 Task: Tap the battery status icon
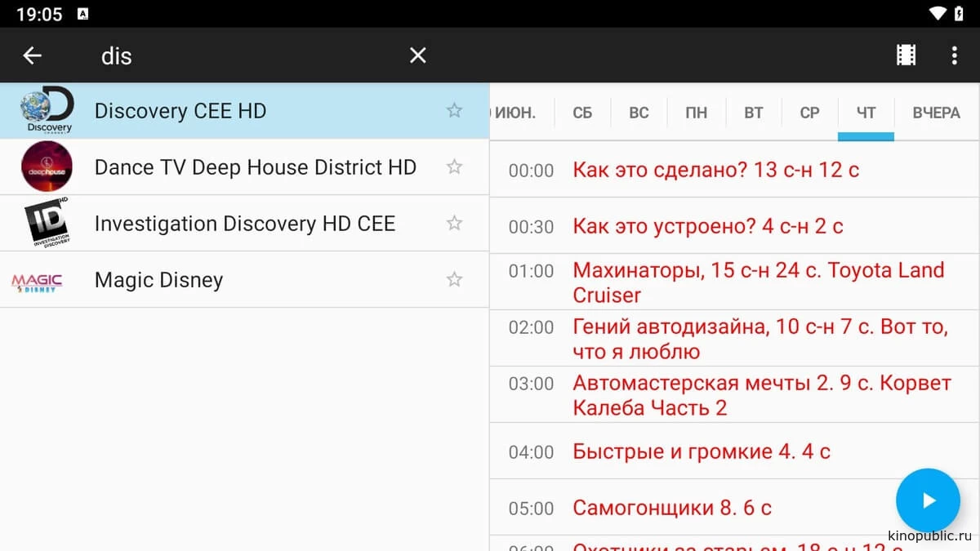[x=959, y=13]
